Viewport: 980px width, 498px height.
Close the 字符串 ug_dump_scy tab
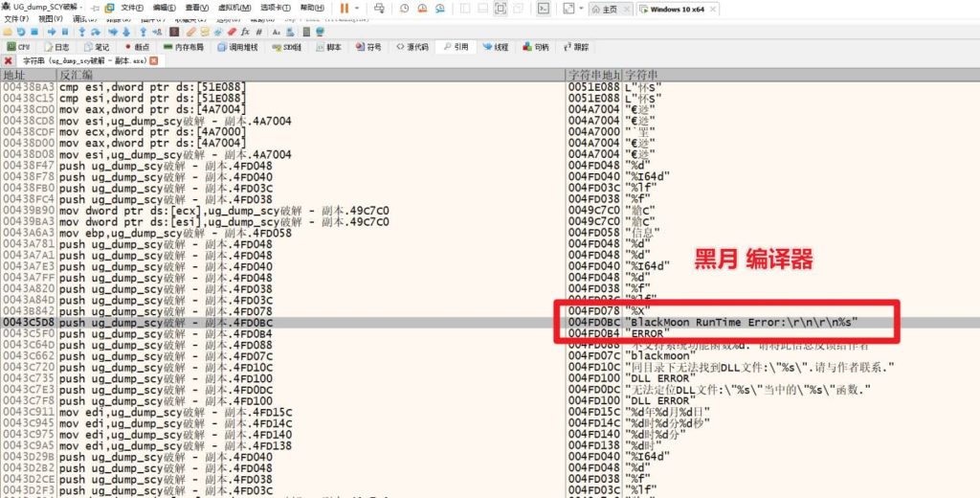[x=154, y=60]
